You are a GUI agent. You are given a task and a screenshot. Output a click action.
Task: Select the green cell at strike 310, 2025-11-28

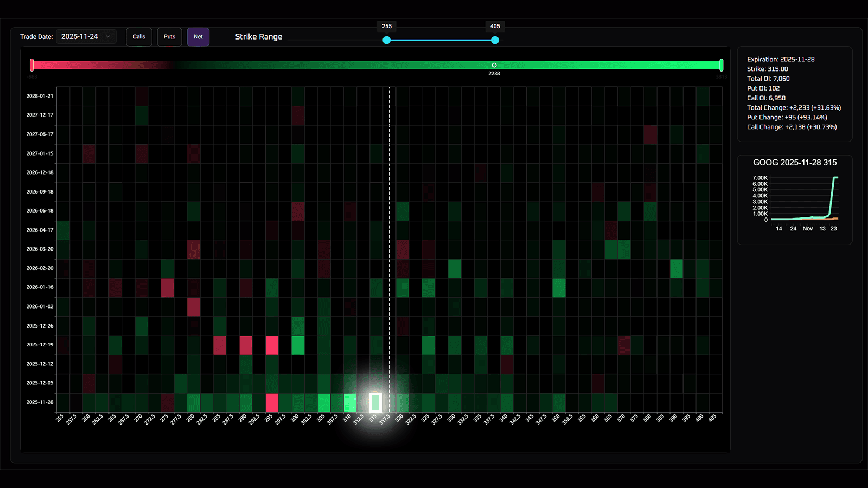pos(350,402)
